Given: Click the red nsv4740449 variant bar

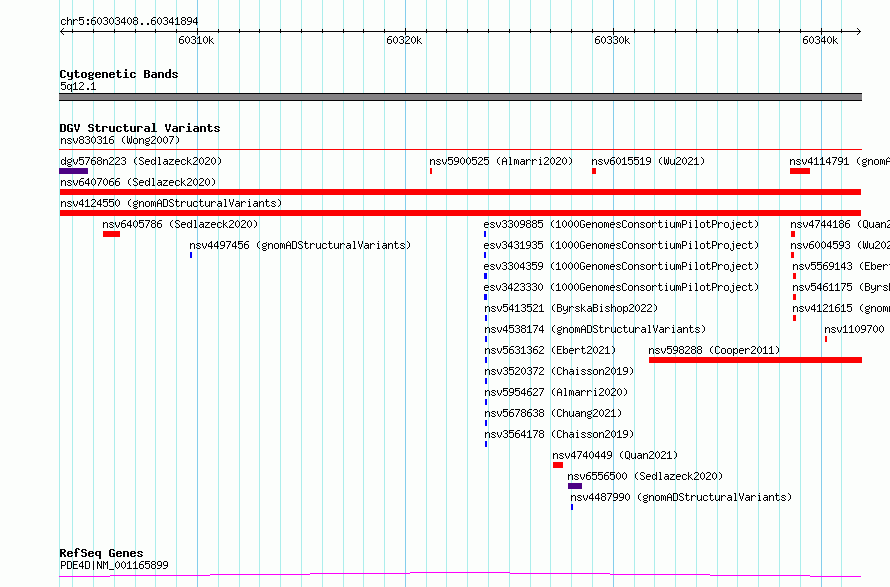Looking at the screenshot, I should click(558, 465).
